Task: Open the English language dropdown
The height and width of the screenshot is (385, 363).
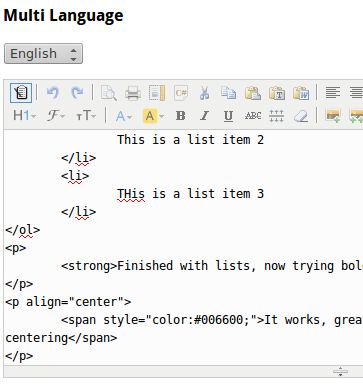Action: click(43, 53)
